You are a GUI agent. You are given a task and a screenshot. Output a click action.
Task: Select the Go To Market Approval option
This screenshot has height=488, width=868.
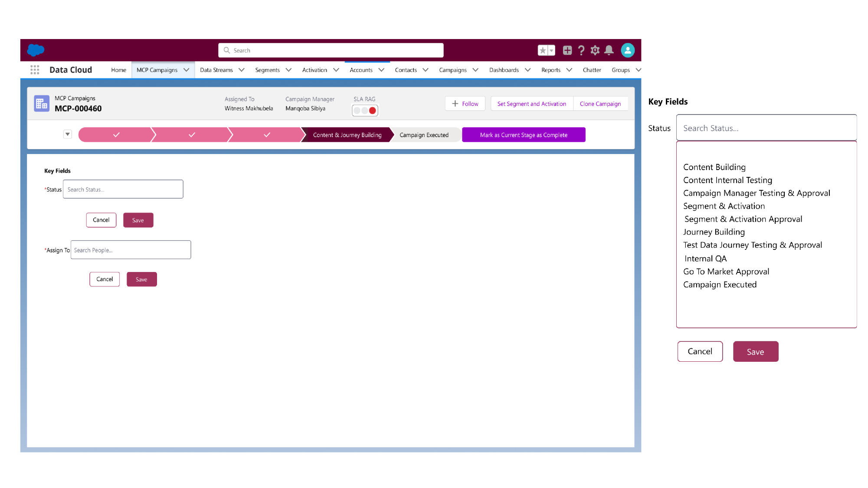point(726,272)
